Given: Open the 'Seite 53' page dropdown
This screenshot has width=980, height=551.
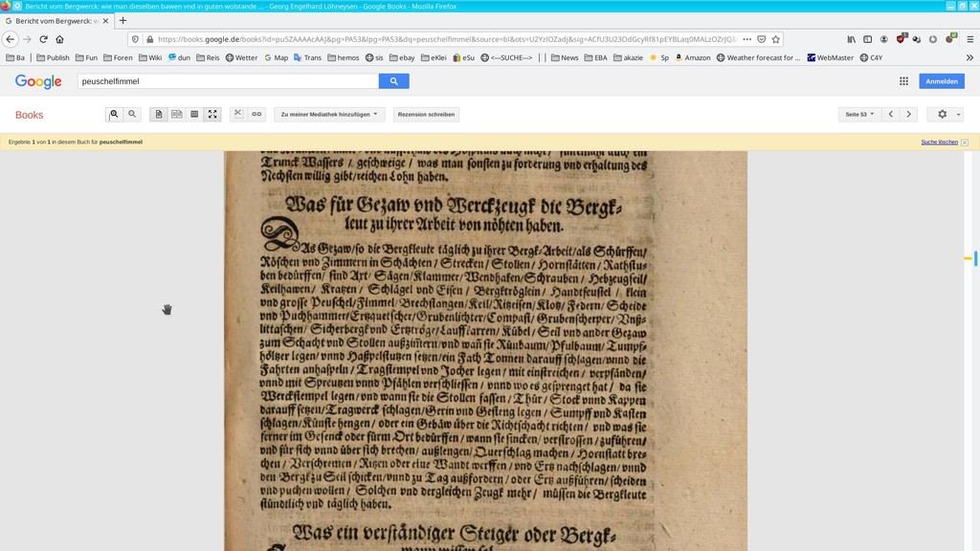Looking at the screenshot, I should click(x=859, y=115).
